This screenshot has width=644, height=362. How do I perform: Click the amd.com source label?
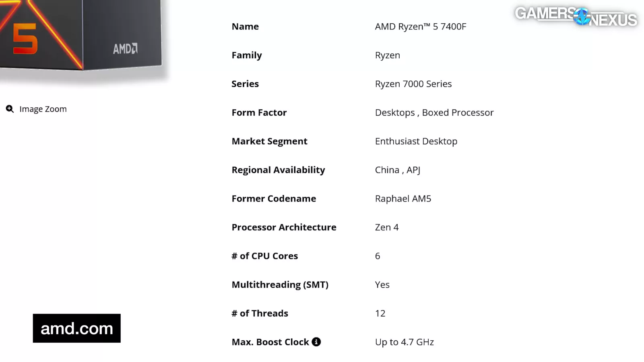77,328
